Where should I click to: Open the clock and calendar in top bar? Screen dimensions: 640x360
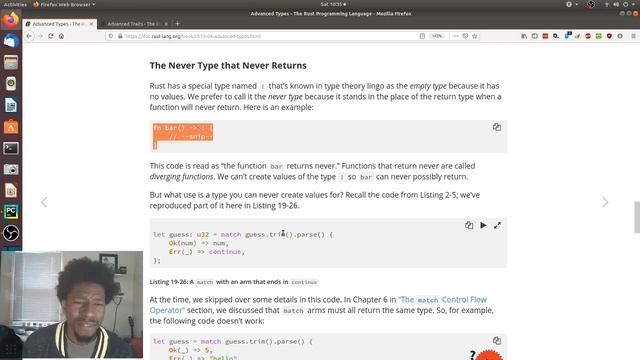[333, 4]
